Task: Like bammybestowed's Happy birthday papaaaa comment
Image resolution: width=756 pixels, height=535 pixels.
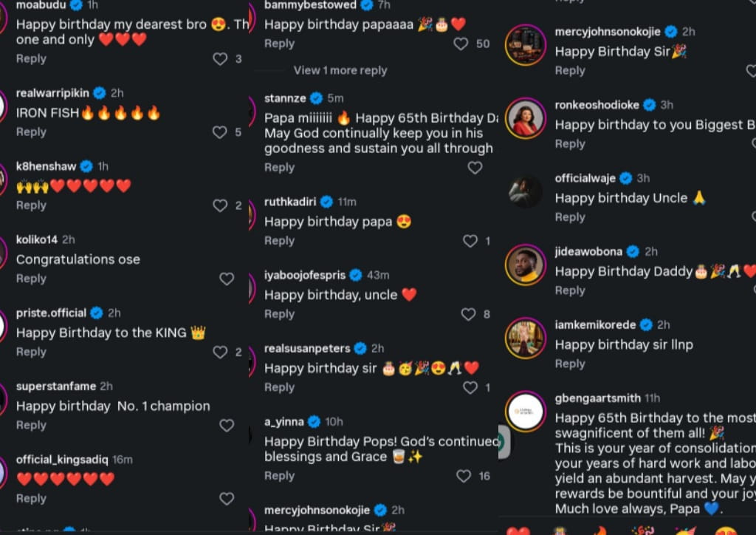Action: click(461, 44)
